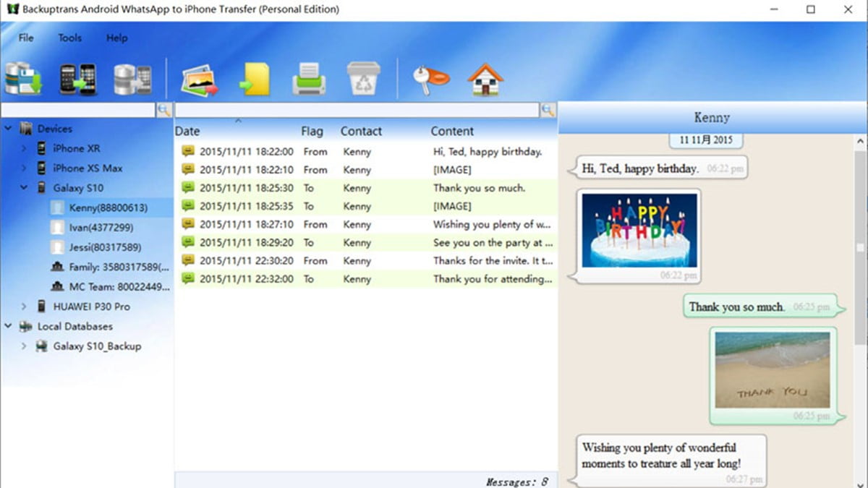Sort messages by the Date column header

187,132
